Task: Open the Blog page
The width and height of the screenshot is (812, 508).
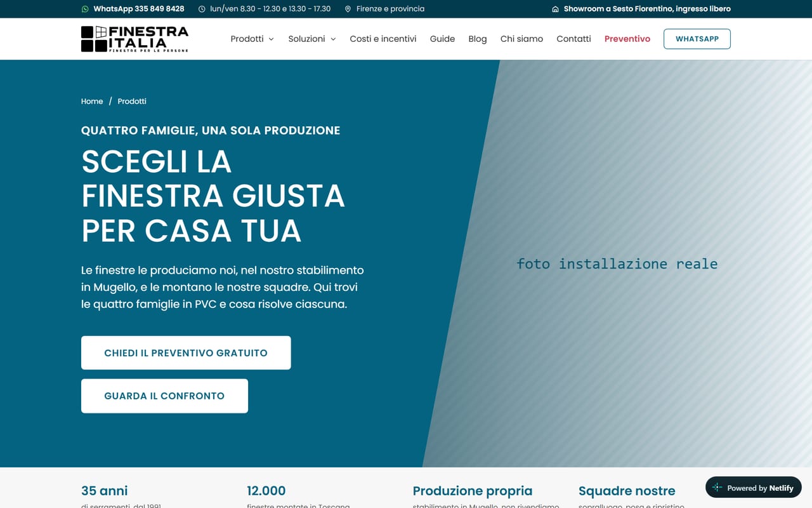Action: [x=478, y=39]
